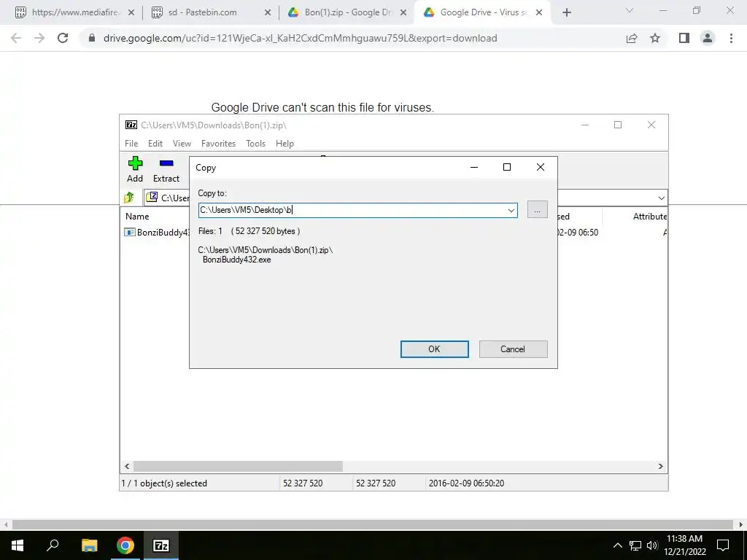Open the Edit menu in 7-Zip
The width and height of the screenshot is (747, 560).
tap(155, 144)
